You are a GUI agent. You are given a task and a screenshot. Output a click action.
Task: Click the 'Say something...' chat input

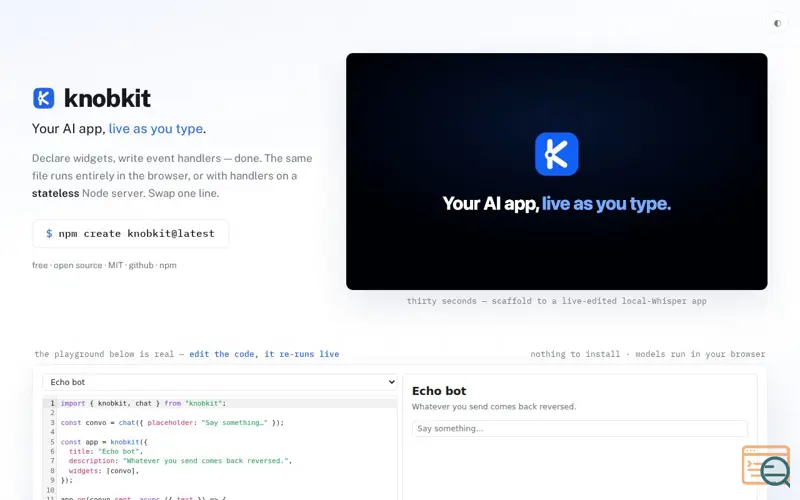580,429
